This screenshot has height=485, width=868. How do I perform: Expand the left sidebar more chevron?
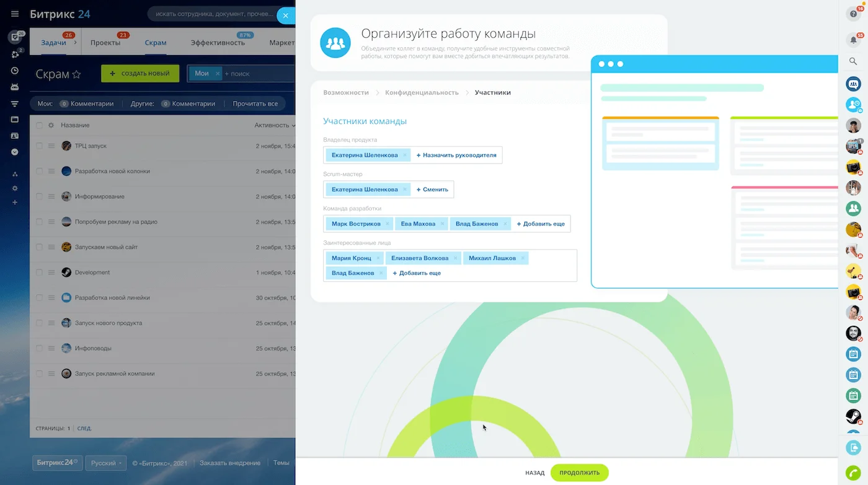coord(15,152)
